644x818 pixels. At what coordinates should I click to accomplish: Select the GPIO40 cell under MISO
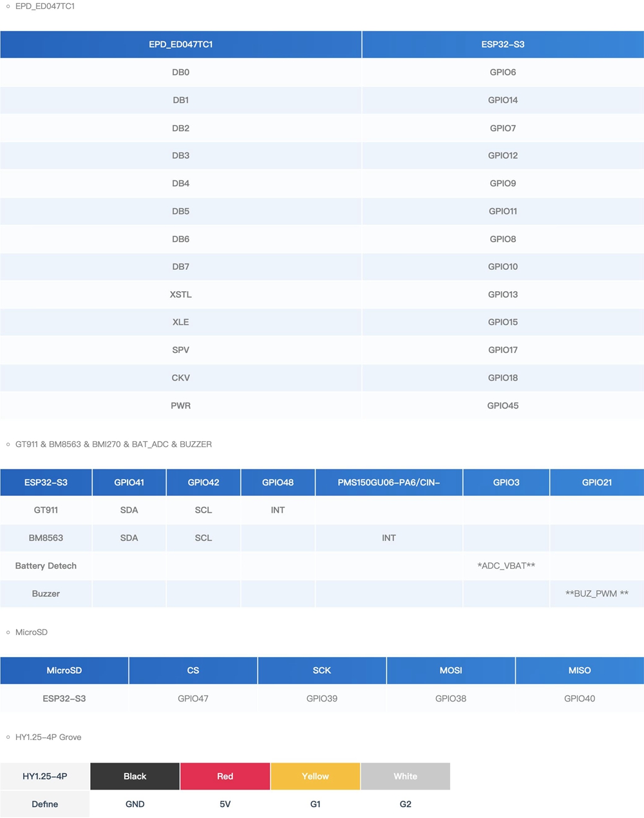pyautogui.click(x=580, y=698)
